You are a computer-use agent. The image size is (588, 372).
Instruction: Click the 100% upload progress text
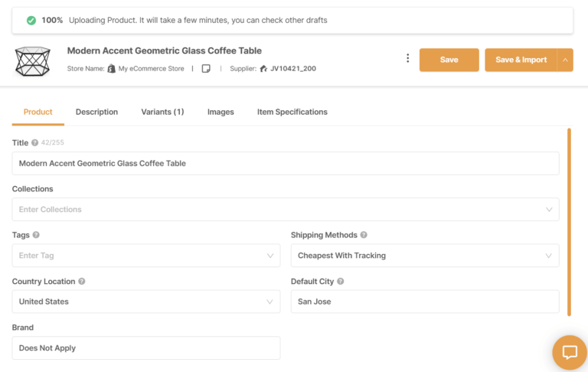point(52,20)
